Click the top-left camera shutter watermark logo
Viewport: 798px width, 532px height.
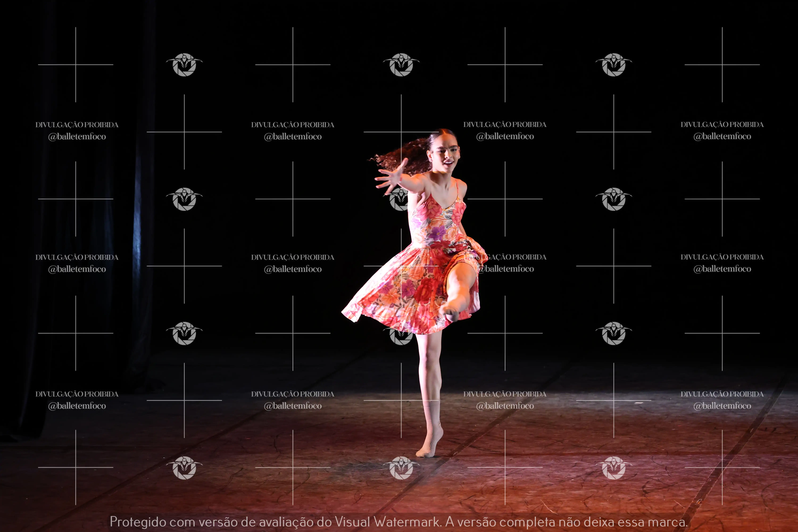pyautogui.click(x=184, y=65)
